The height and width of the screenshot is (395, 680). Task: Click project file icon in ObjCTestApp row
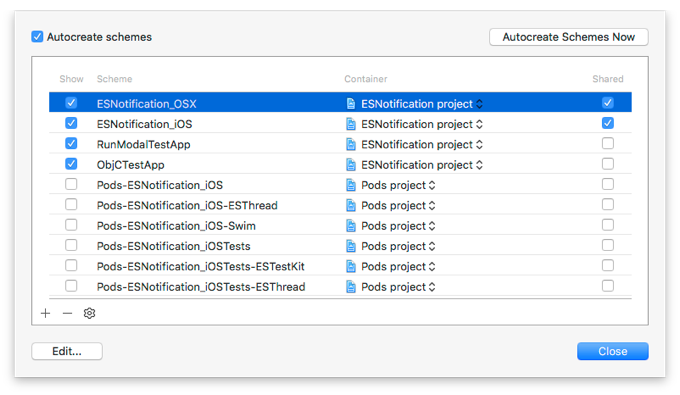tap(351, 165)
